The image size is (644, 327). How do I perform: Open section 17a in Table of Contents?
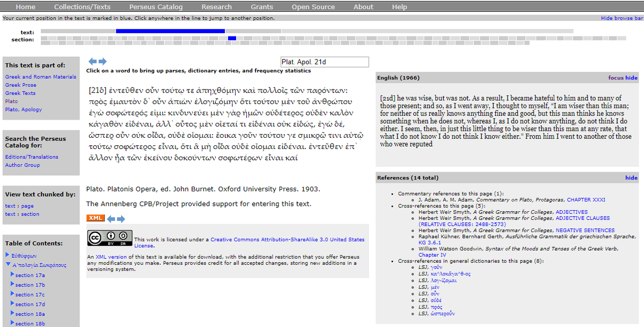pos(30,275)
